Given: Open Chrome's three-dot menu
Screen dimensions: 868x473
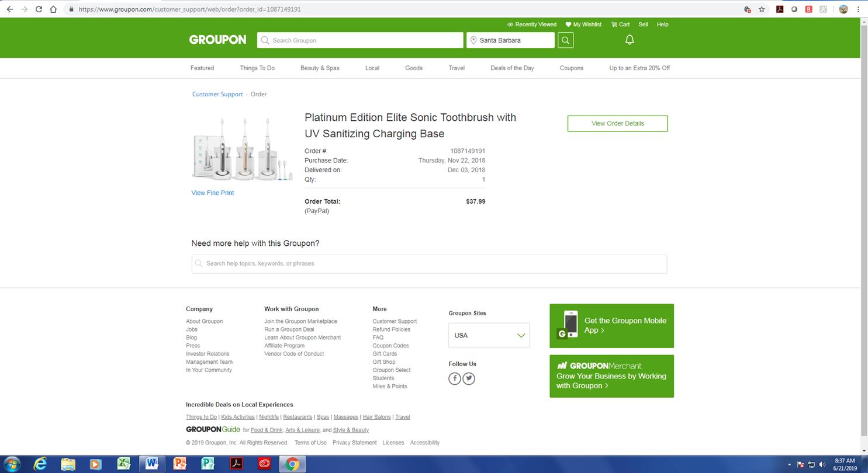Looking at the screenshot, I should click(x=858, y=9).
